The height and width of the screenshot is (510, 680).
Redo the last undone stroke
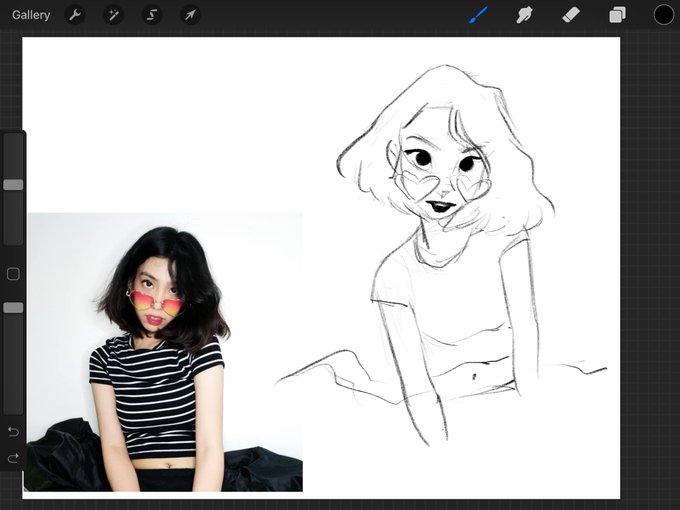point(13,458)
